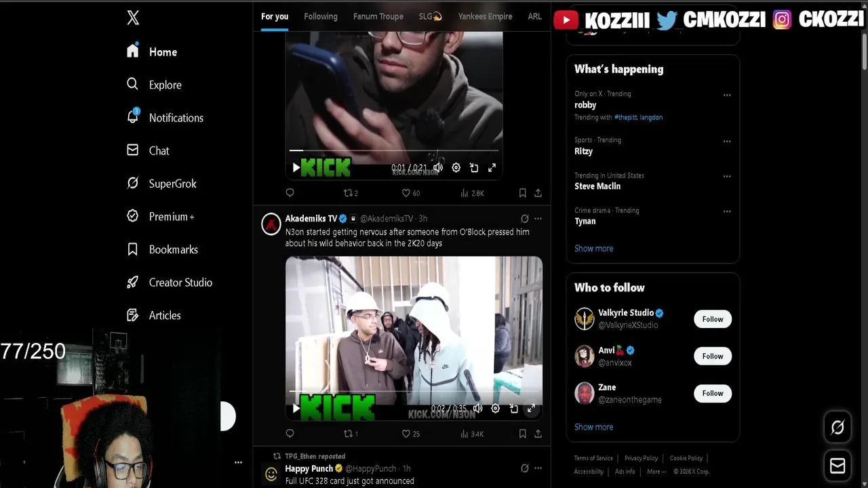Bookmark the top Kick video post
This screenshot has width=868, height=488.
point(523,193)
